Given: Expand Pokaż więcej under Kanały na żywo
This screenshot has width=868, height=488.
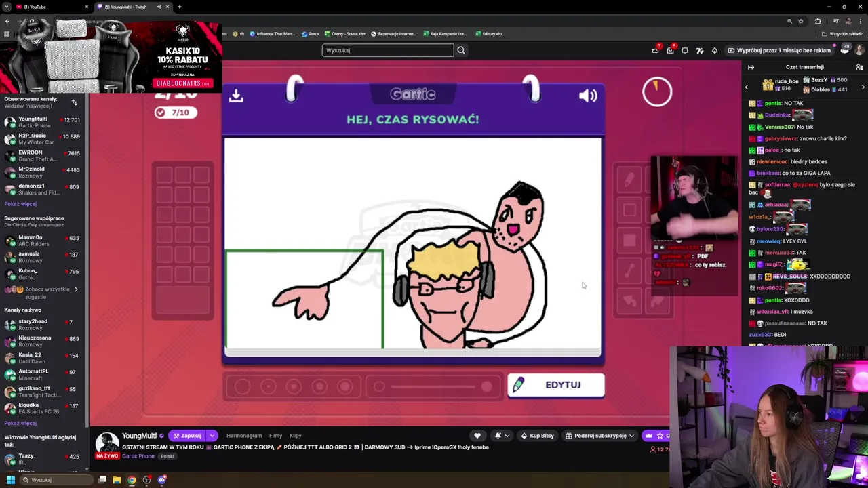Looking at the screenshot, I should pos(20,424).
